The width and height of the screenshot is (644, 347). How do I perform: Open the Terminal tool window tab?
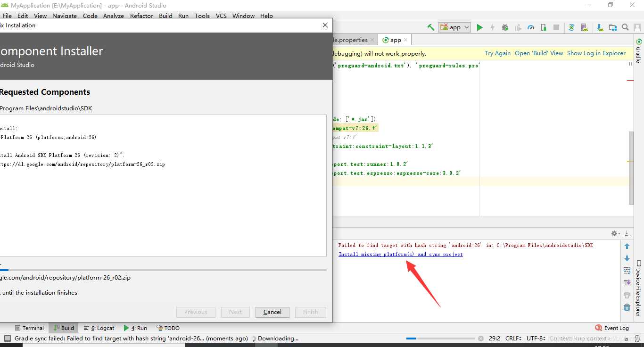29,328
